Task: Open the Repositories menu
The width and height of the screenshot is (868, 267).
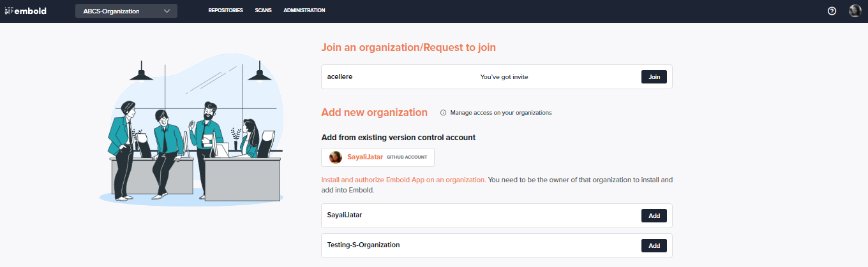Action: pyautogui.click(x=225, y=10)
